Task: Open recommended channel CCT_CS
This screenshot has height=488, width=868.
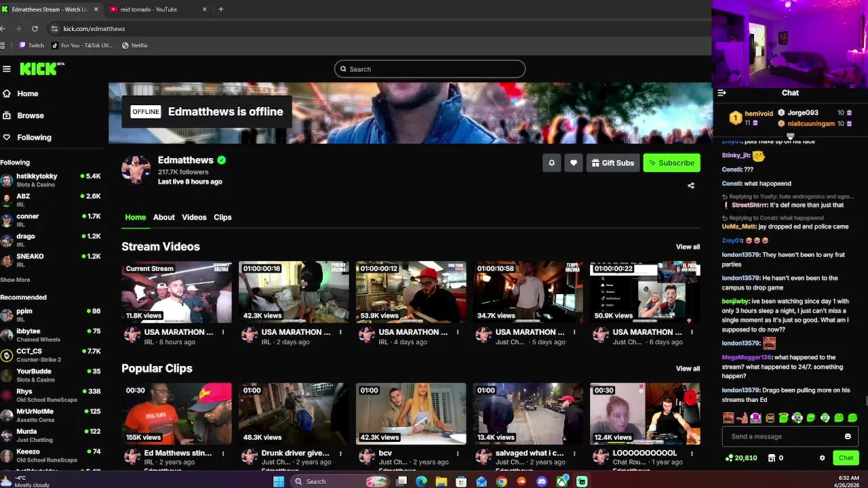Action: tap(51, 355)
